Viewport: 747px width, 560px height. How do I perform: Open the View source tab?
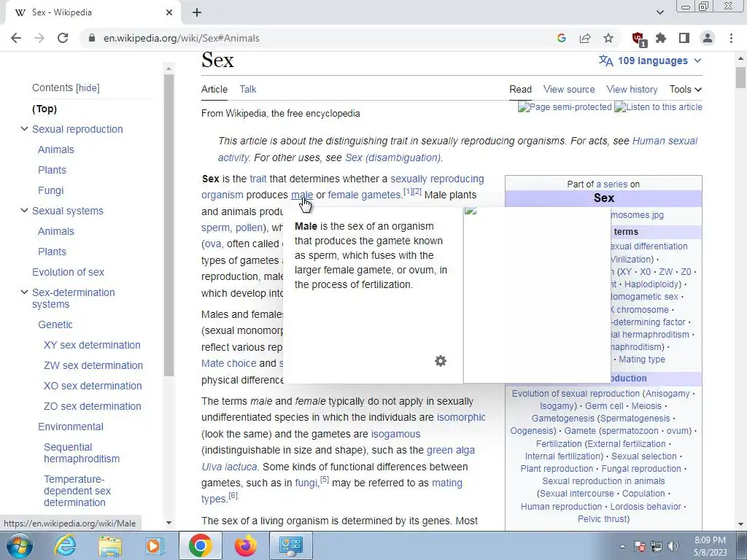(x=569, y=90)
